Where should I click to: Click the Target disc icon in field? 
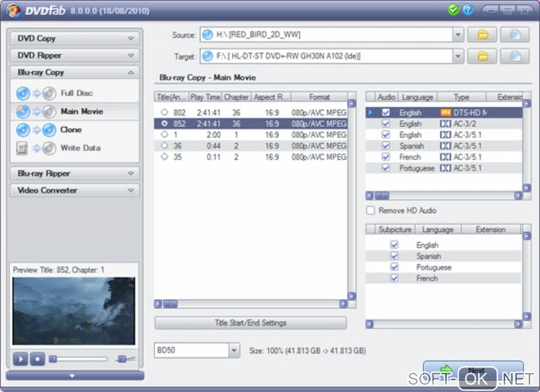tap(208, 56)
